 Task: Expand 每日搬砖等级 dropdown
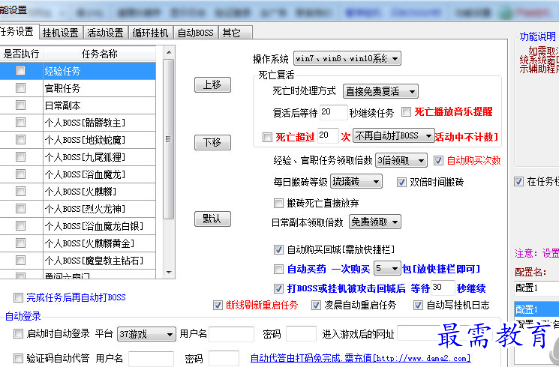(356, 182)
